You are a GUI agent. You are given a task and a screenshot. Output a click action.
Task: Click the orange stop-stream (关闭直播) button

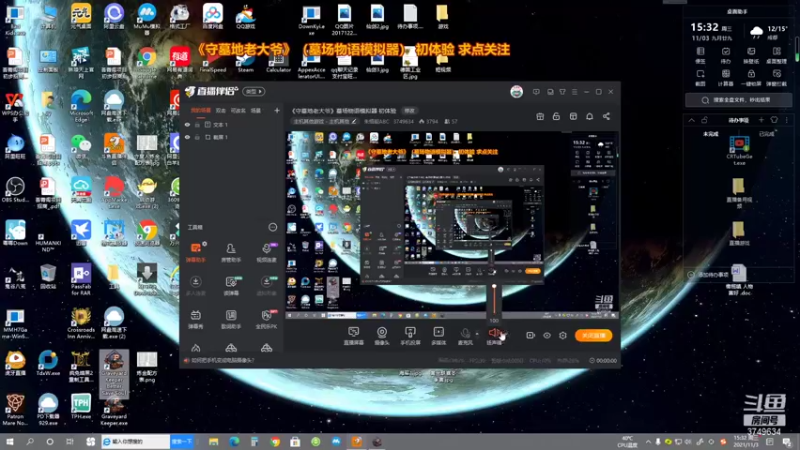[x=593, y=335]
